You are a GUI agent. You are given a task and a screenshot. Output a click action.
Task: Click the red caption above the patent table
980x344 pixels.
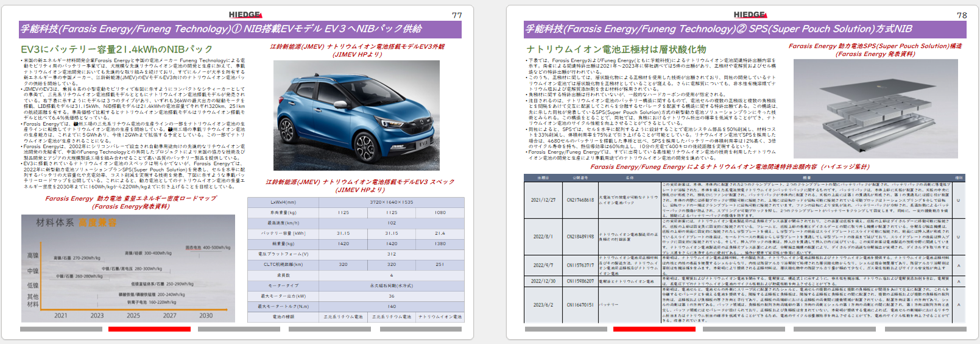(x=730, y=167)
